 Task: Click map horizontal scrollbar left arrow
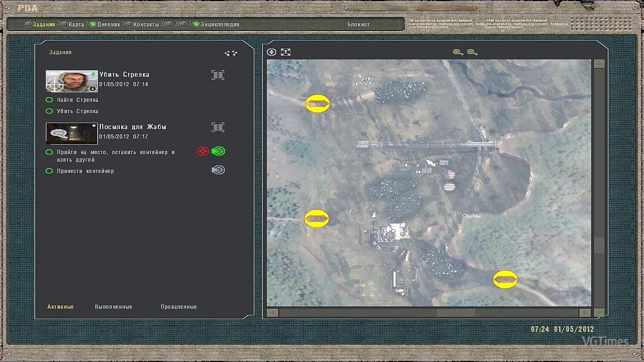(x=272, y=313)
